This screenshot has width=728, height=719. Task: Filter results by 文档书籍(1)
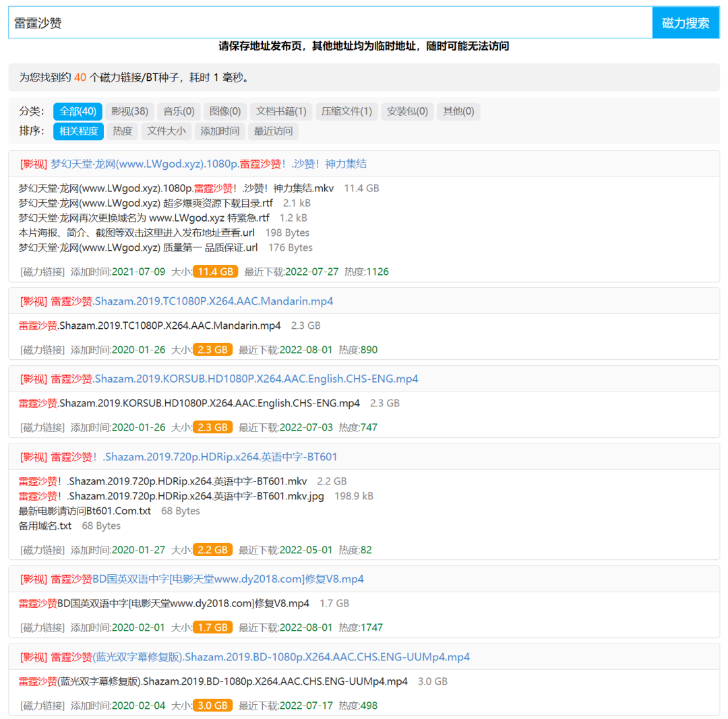[281, 111]
